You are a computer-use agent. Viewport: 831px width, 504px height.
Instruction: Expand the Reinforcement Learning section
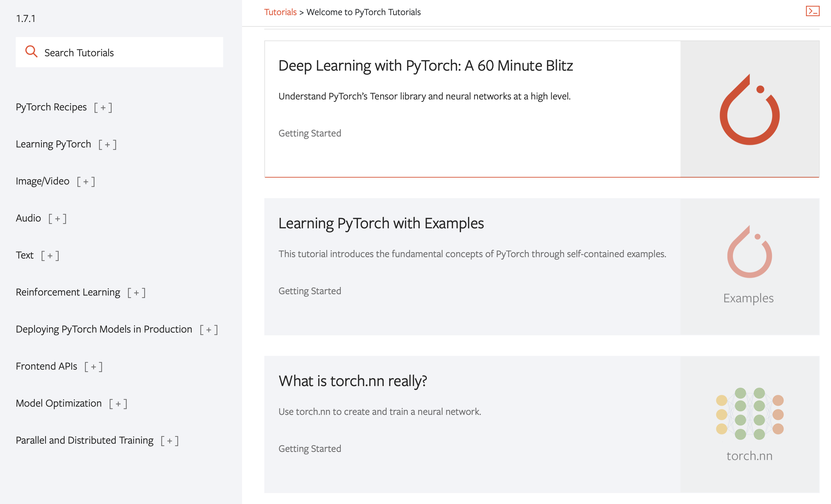pos(136,292)
